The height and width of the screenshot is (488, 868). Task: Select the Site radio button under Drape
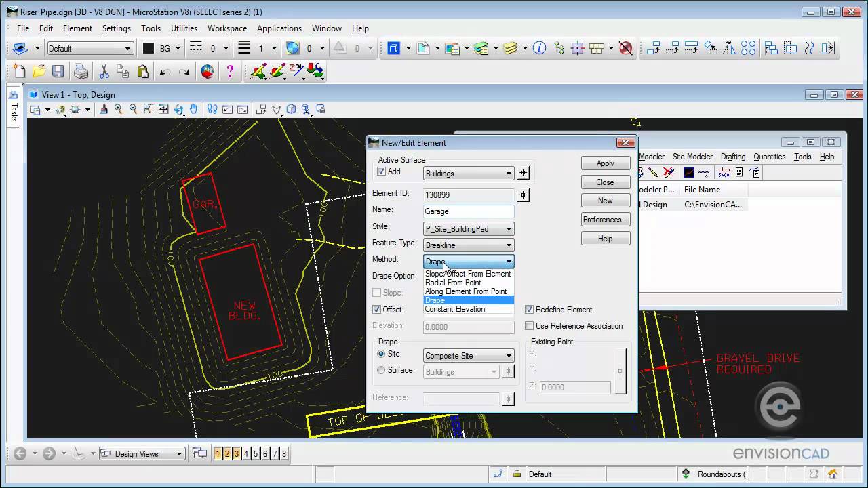pyautogui.click(x=381, y=354)
